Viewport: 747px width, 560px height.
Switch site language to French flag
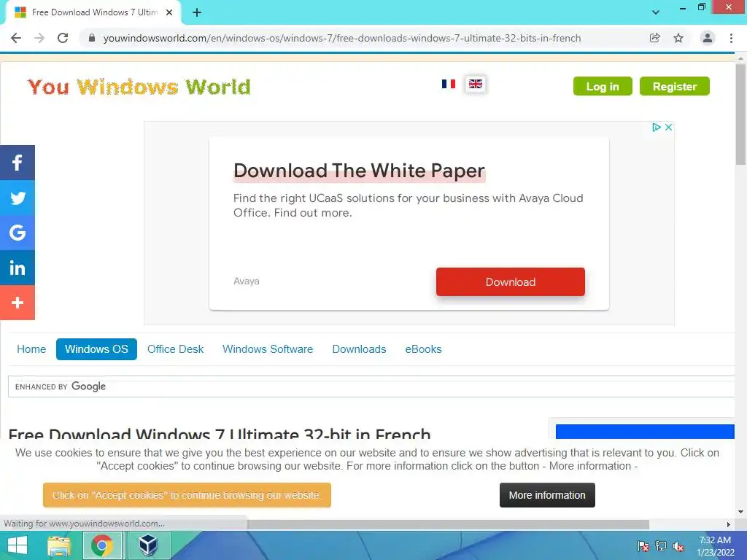[x=449, y=84]
